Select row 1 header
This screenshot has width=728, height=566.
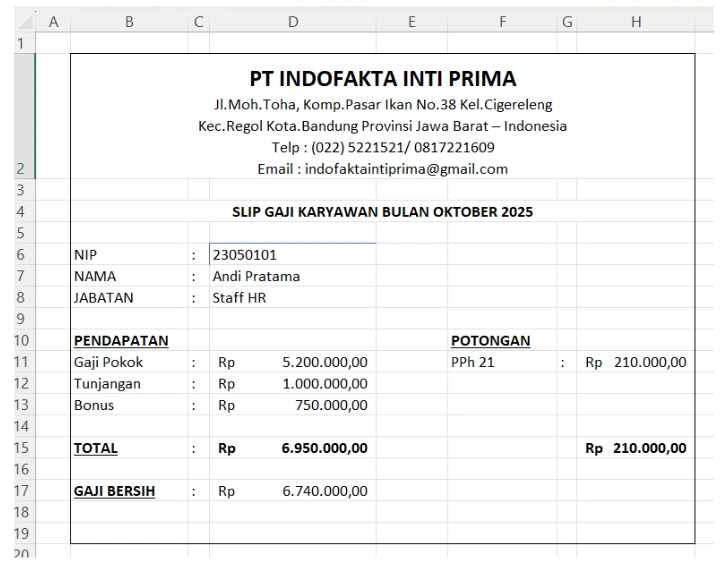coord(25,43)
